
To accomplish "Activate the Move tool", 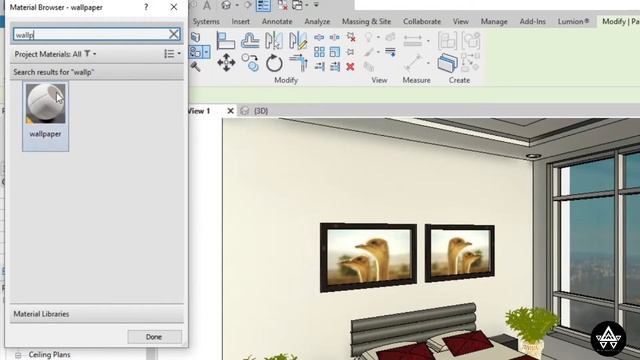I will pyautogui.click(x=226, y=63).
